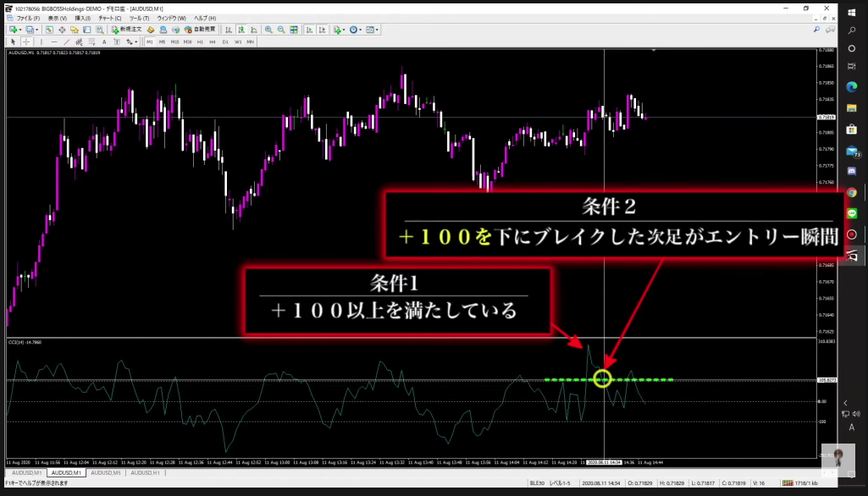Open the Periodicity clock icon
This screenshot has width=868, height=496.
pyautogui.click(x=353, y=30)
